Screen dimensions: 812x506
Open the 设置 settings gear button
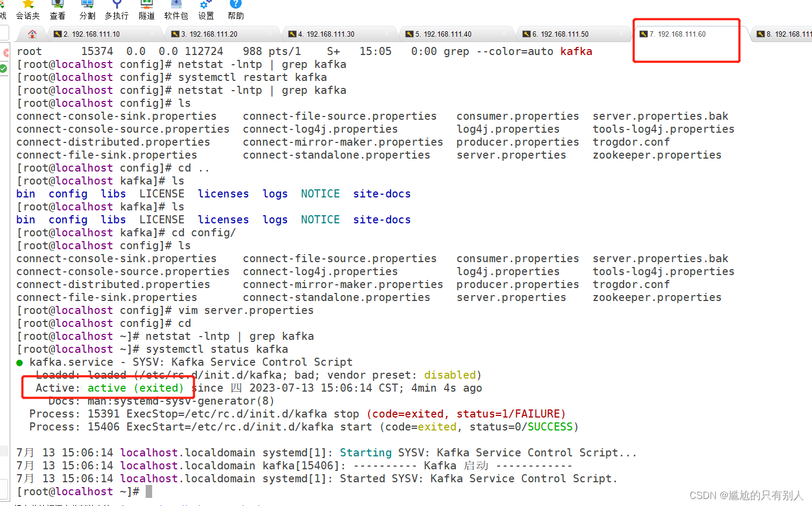206,10
